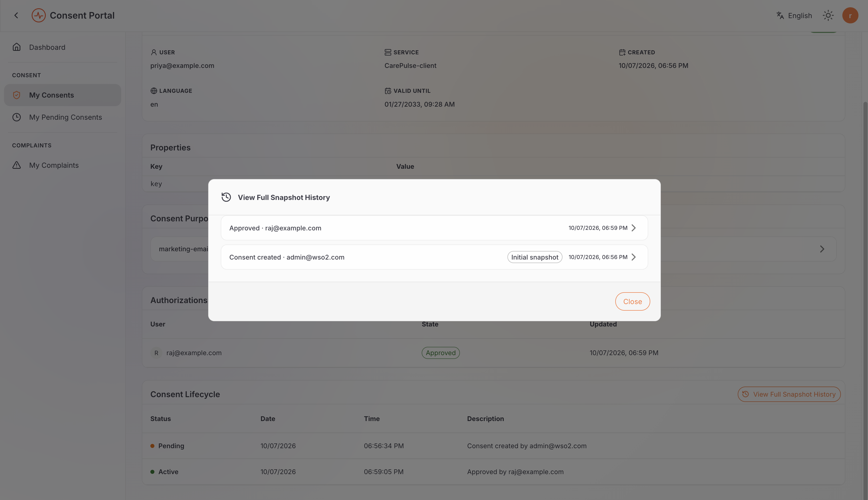Select My Consents in sidebar
The image size is (868, 500).
point(62,95)
